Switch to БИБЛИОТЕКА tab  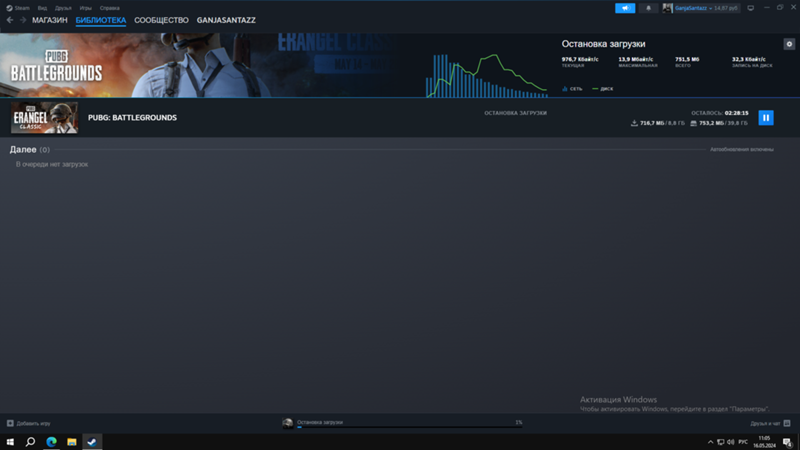point(101,20)
